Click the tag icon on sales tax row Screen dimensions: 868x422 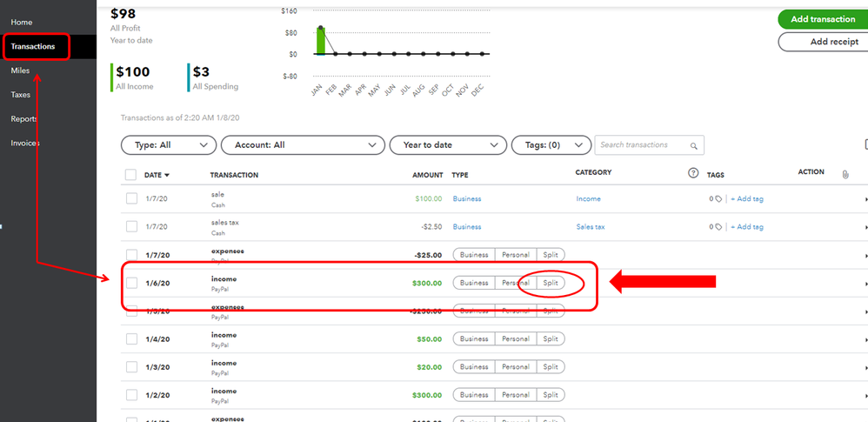coord(718,227)
